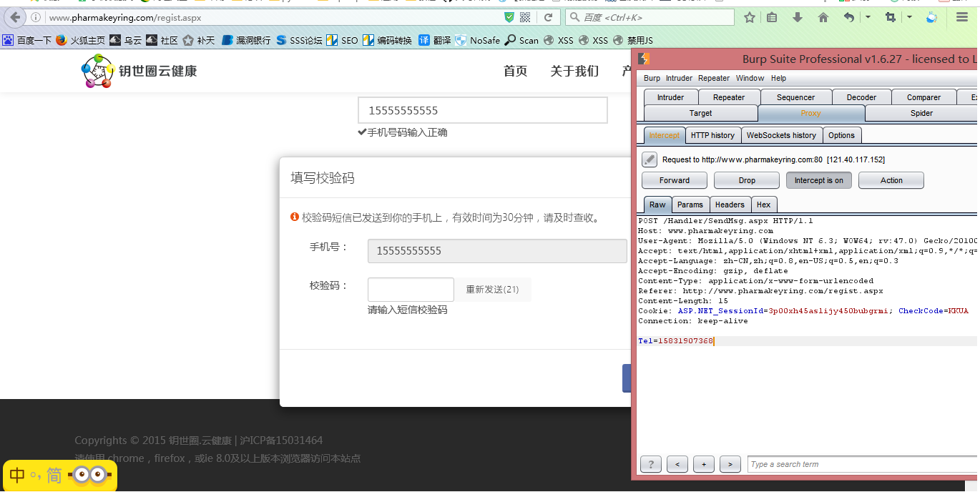The width and height of the screenshot is (980, 492).
Task: Expand the undo history dropdown arrow
Action: [x=868, y=17]
